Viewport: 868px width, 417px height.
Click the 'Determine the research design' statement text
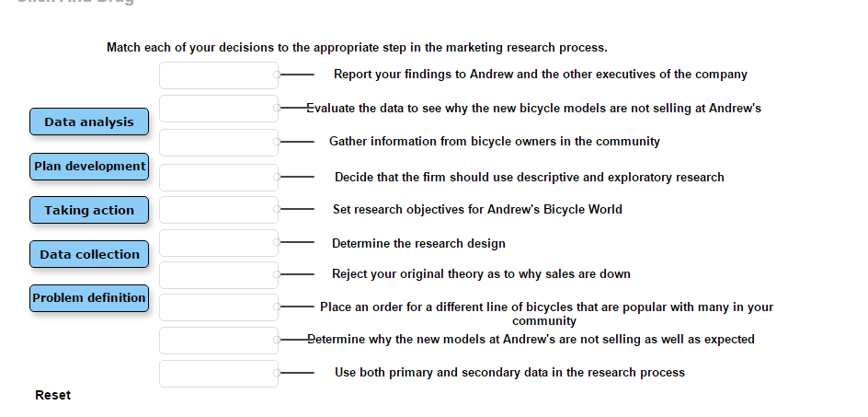tap(418, 244)
